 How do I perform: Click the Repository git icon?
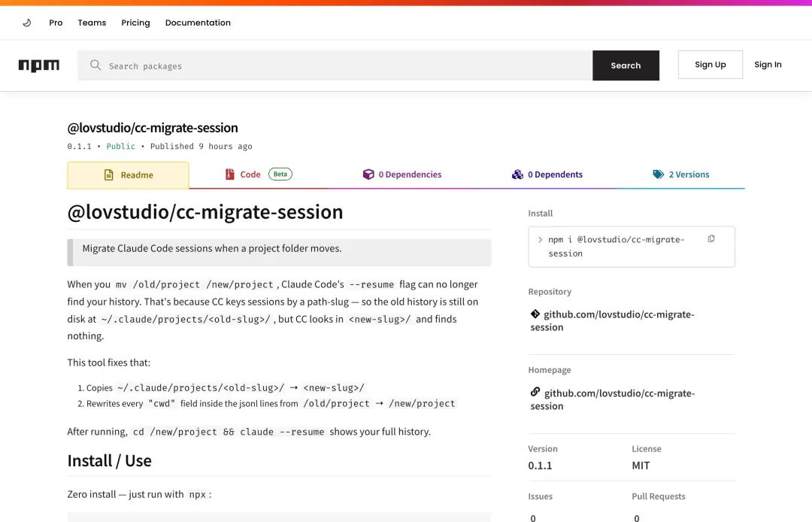coord(535,314)
